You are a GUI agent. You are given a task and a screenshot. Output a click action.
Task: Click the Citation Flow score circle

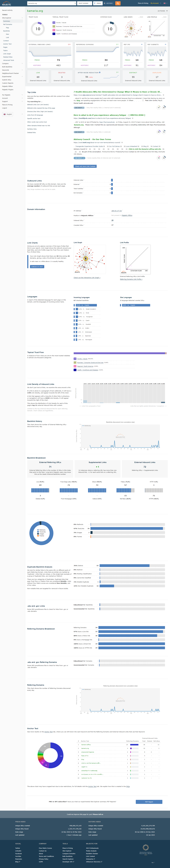(110, 29)
